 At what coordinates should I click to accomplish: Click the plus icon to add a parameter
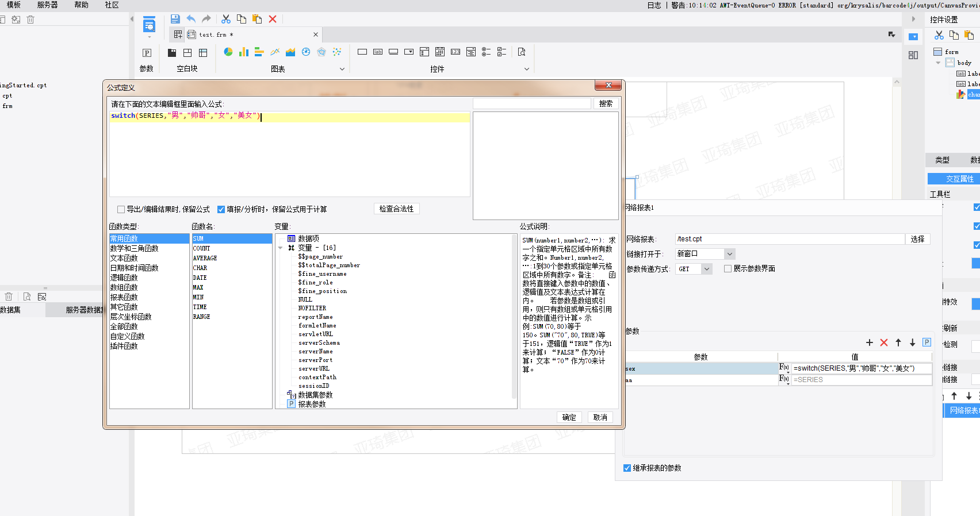tap(870, 342)
